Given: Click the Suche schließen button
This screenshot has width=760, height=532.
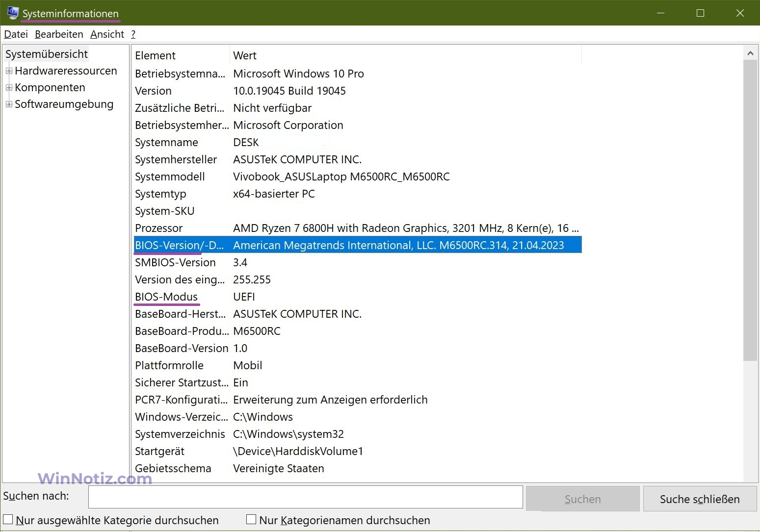Looking at the screenshot, I should pyautogui.click(x=699, y=499).
